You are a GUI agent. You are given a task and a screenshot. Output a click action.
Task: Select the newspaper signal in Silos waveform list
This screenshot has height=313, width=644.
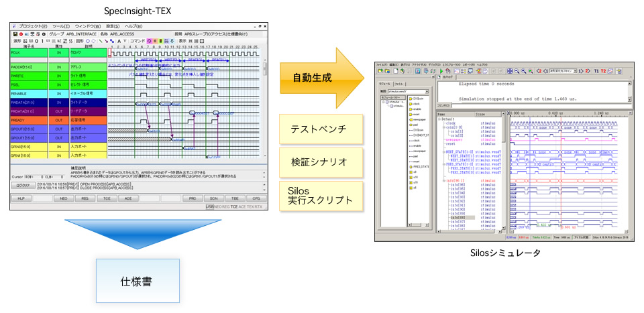tap(455, 139)
